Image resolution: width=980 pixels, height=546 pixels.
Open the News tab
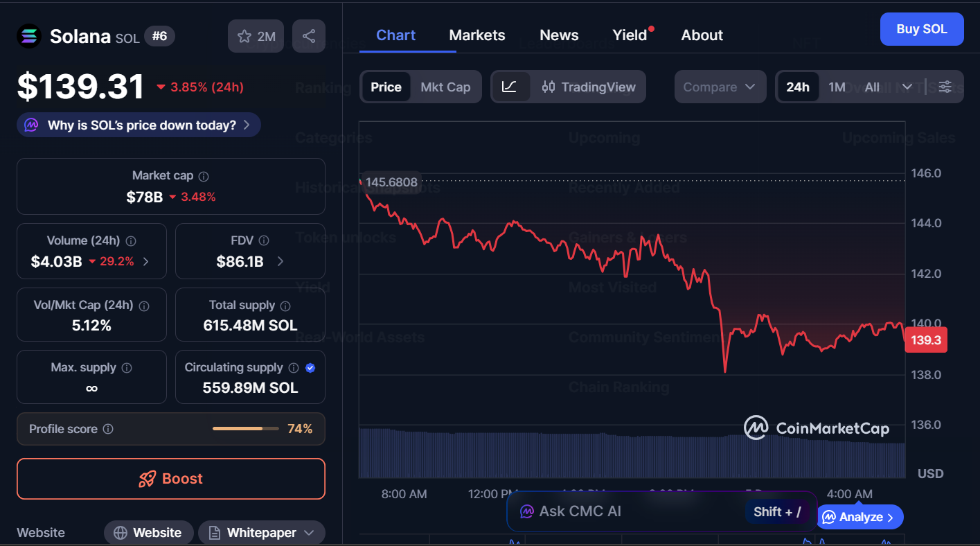(x=558, y=35)
